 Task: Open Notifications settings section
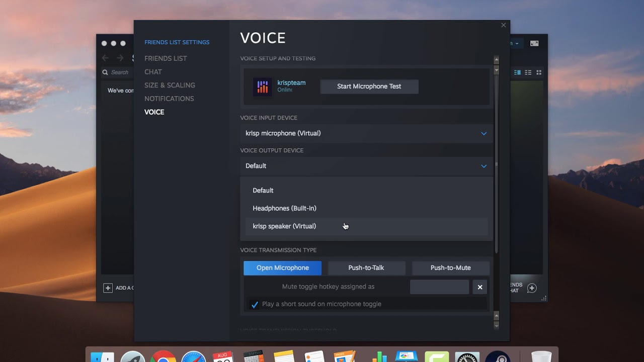click(x=169, y=99)
